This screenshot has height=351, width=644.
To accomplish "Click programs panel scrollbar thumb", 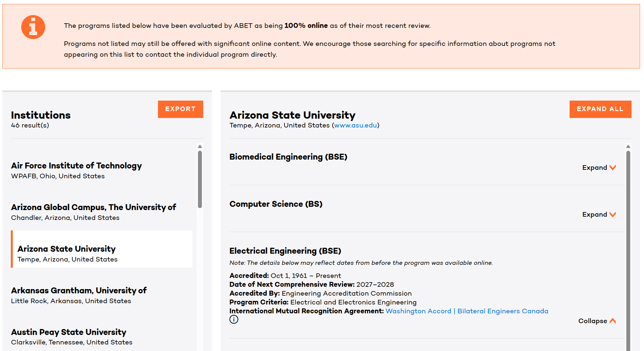I will 628,249.
